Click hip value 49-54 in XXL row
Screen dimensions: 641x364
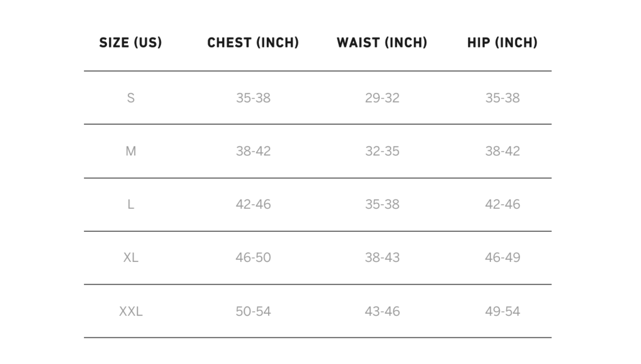point(503,311)
